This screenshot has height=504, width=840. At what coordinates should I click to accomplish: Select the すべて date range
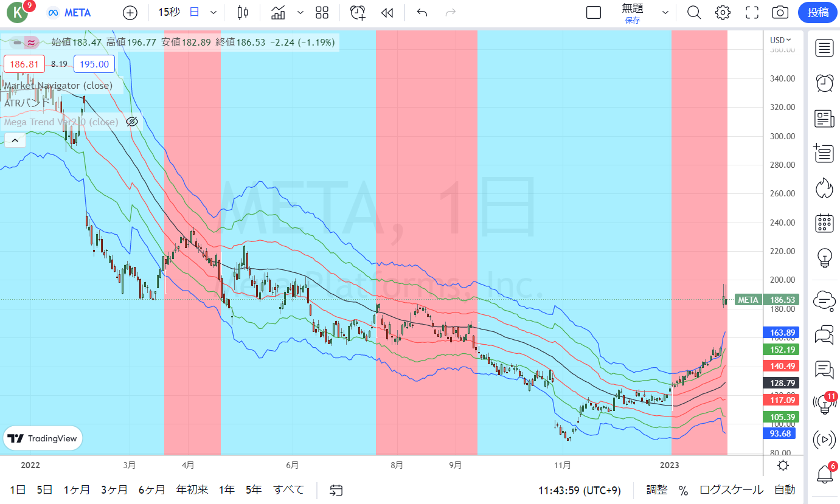pyautogui.click(x=288, y=490)
